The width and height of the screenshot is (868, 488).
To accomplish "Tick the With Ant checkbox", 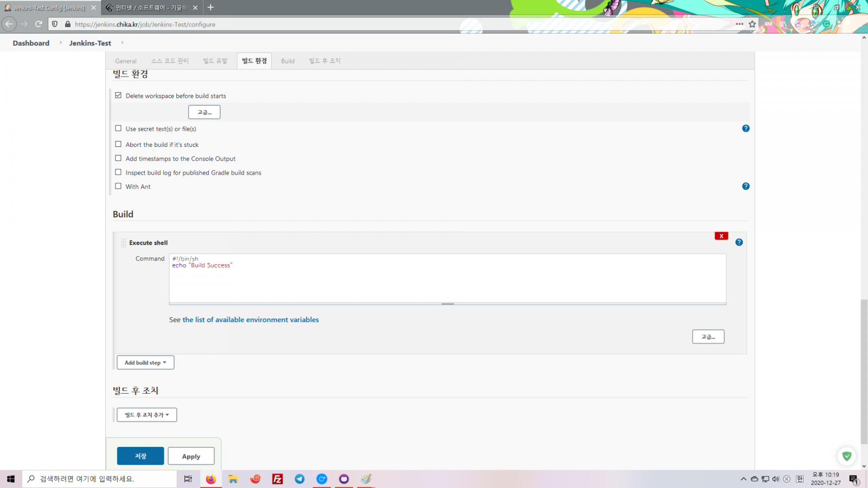I will [118, 186].
